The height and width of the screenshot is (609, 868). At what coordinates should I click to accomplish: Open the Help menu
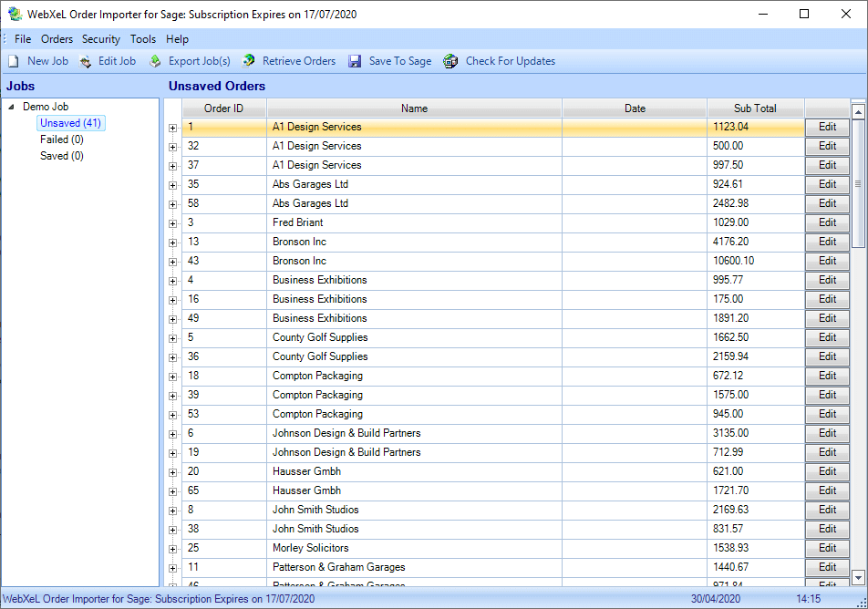tap(177, 39)
